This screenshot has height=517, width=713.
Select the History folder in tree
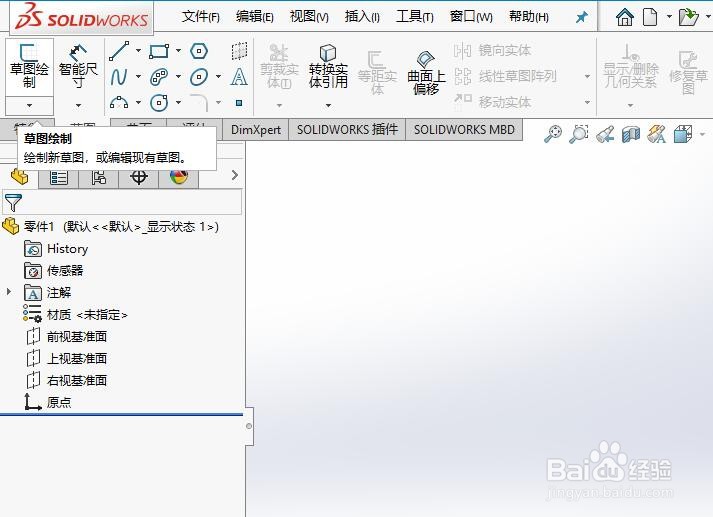56,249
